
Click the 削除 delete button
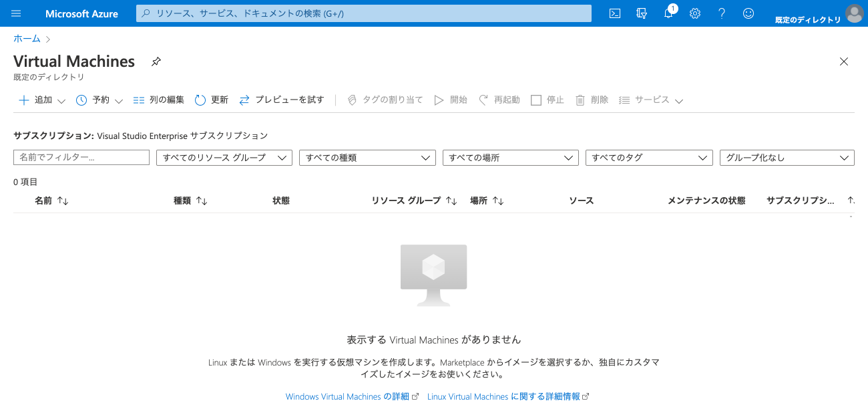(x=592, y=100)
